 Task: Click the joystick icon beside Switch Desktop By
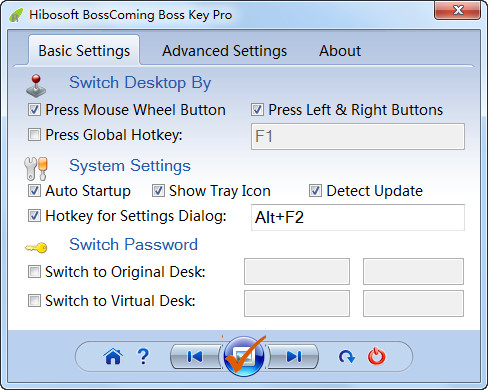(x=36, y=86)
